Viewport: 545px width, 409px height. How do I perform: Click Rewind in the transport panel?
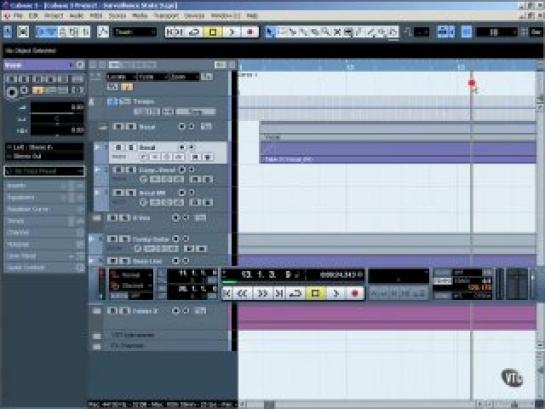242,294
